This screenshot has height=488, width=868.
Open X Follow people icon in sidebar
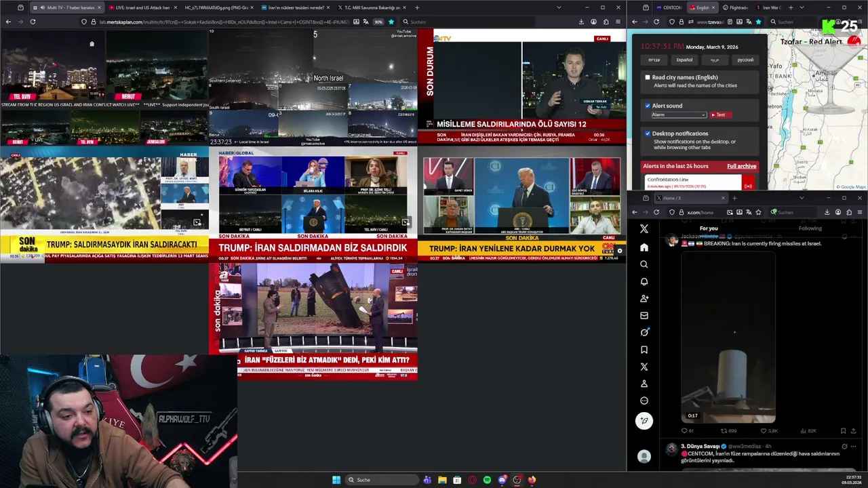(x=644, y=298)
